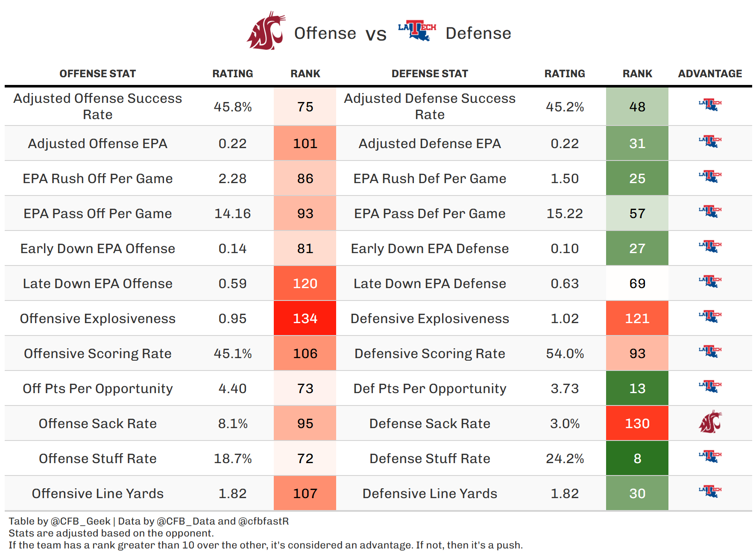Screen dimensions: 756x560
Task: Click the Cougars advantage logo in the Sack Rate row
Action: [710, 423]
